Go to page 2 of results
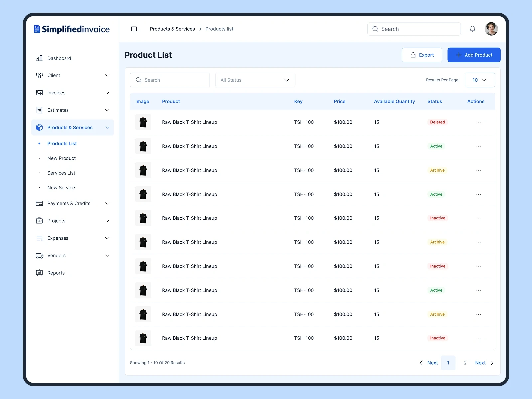Screen dimensions: 532x399 [x=465, y=363]
